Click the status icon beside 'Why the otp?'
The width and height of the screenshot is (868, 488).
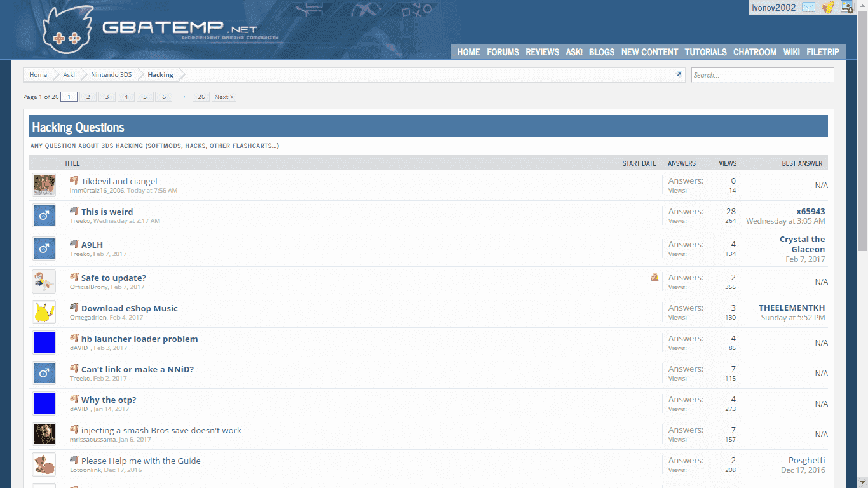(x=74, y=399)
